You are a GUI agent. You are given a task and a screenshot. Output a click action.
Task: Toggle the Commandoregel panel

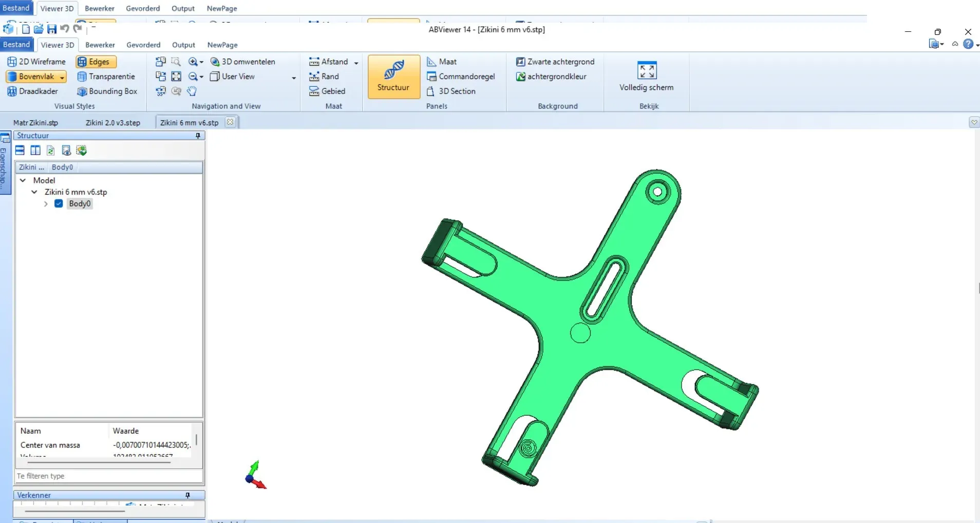click(461, 77)
